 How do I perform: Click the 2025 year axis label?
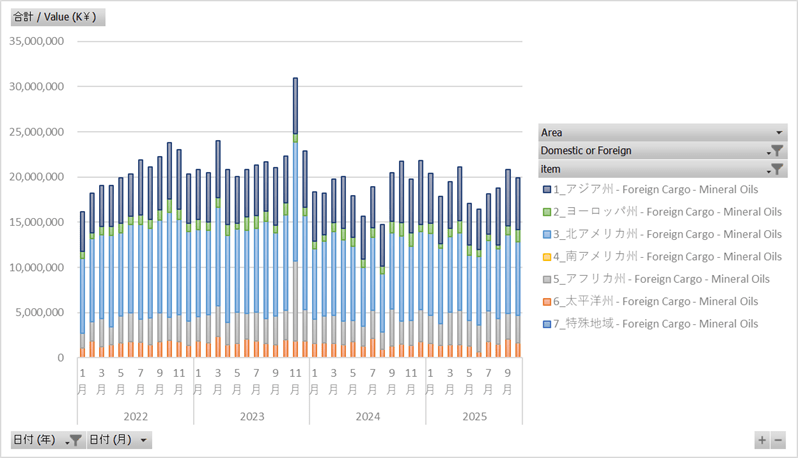[474, 415]
